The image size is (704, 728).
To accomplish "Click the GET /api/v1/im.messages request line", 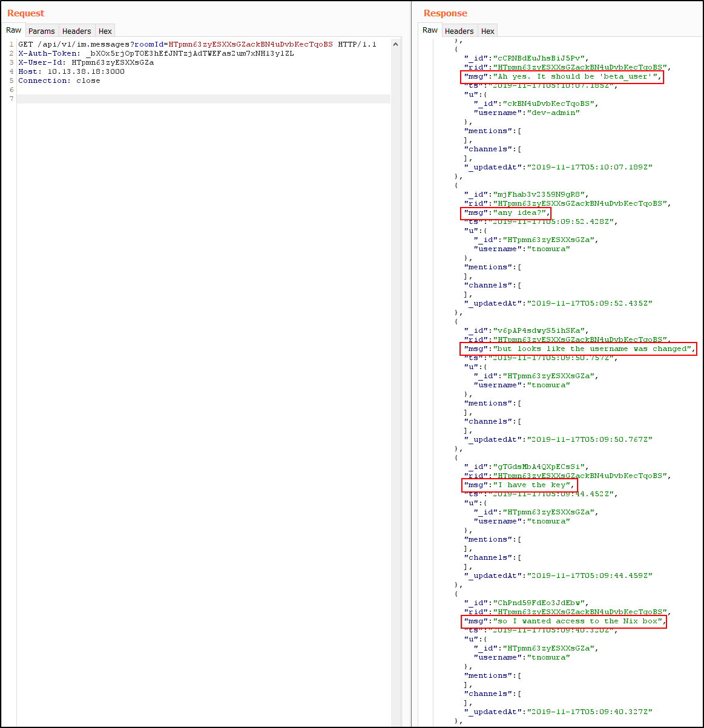I will tap(197, 44).
